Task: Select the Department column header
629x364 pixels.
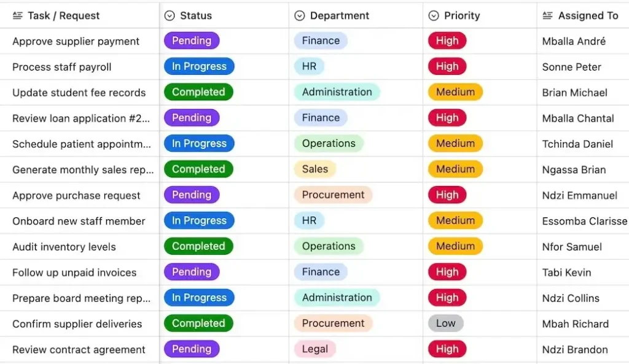Action: (340, 16)
